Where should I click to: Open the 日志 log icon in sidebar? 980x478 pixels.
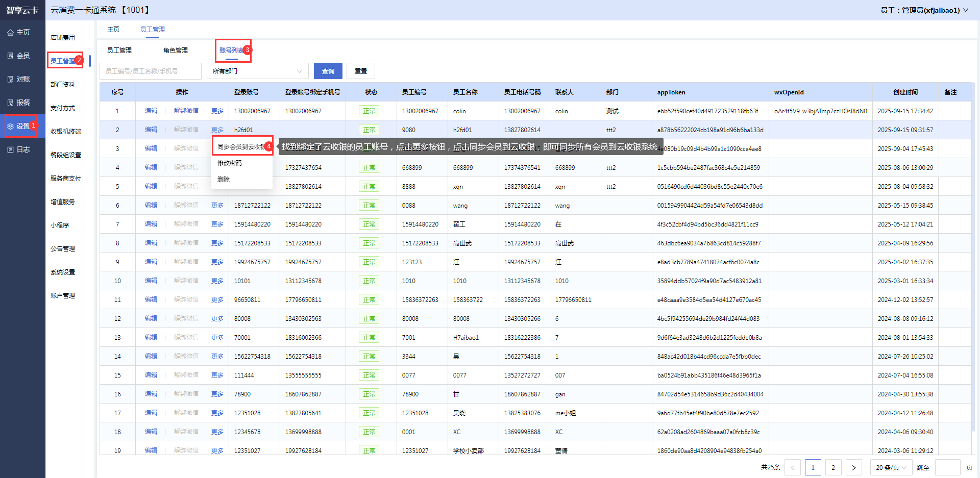tap(11, 150)
